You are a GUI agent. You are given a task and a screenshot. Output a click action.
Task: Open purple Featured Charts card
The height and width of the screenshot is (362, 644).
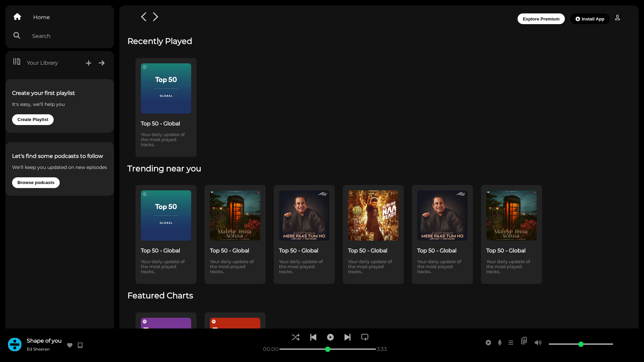pyautogui.click(x=166, y=321)
